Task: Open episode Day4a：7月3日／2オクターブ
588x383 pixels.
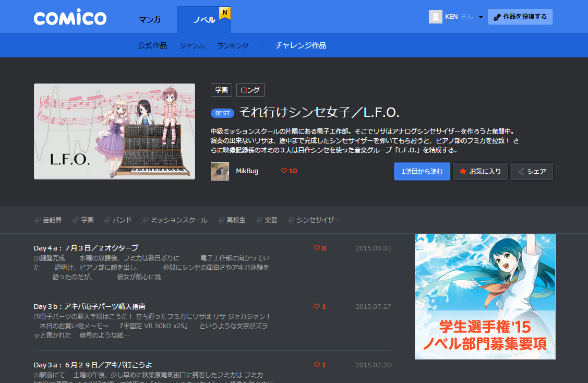Action: (86, 248)
